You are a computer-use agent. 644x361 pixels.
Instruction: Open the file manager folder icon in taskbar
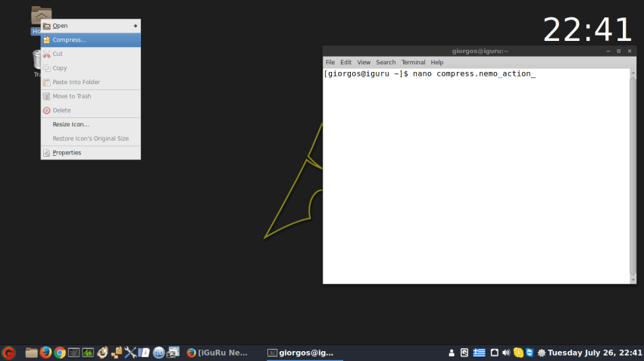click(31, 353)
